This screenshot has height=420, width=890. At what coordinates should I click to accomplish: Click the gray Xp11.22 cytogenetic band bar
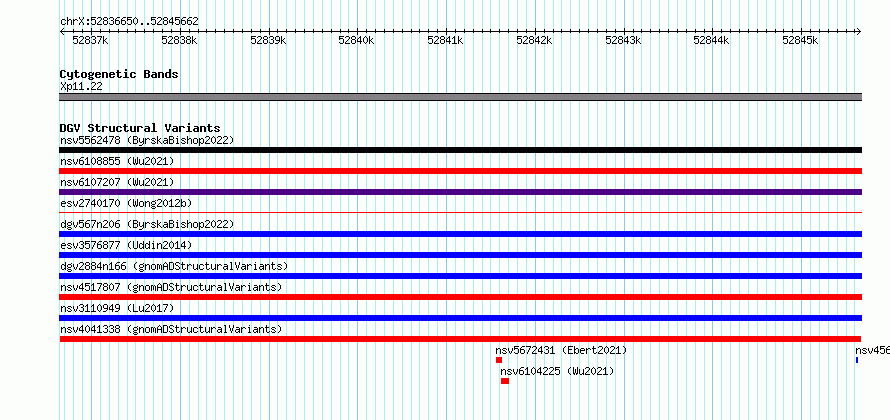pos(460,97)
